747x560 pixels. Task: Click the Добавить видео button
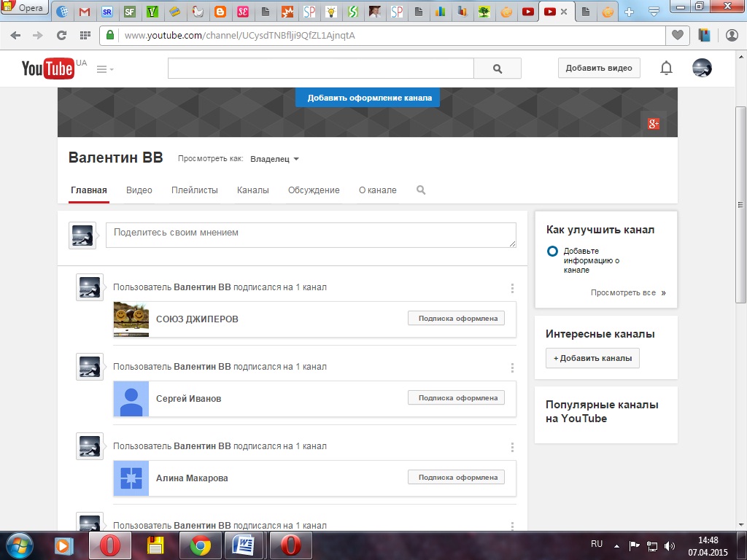coord(599,68)
